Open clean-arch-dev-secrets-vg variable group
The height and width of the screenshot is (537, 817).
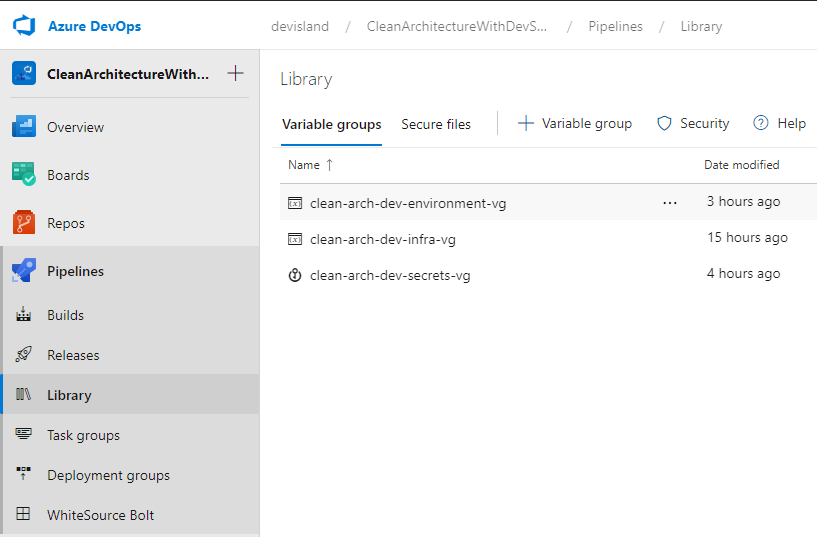click(390, 276)
